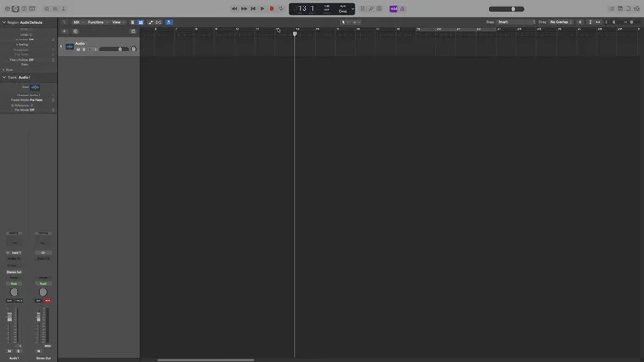Open the media Browsers button

click(x=637, y=8)
